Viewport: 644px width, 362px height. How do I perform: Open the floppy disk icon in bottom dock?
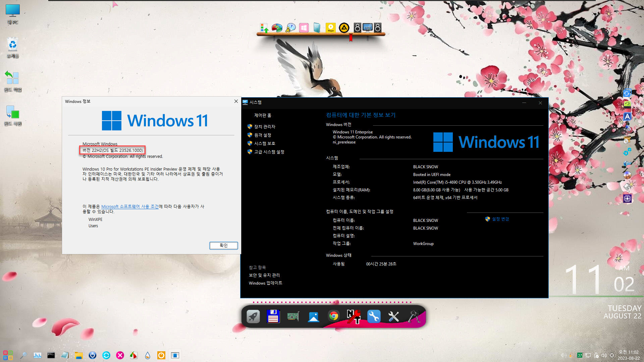(x=273, y=316)
